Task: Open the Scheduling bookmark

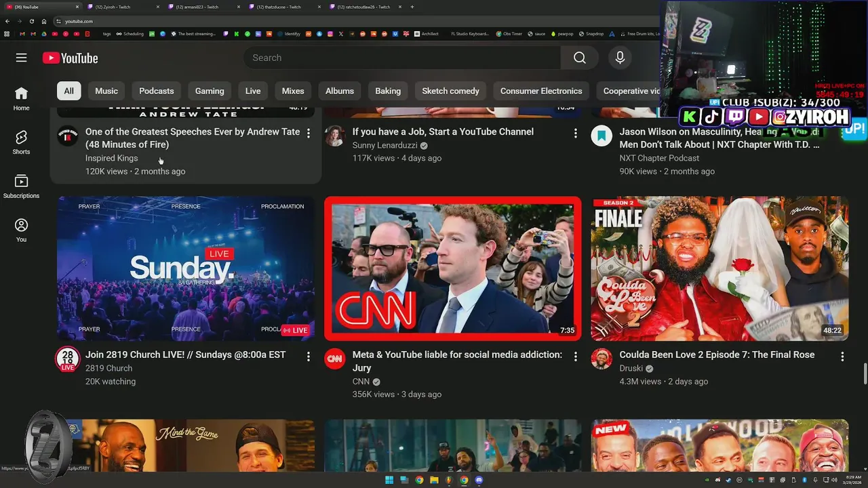Action: (130, 33)
